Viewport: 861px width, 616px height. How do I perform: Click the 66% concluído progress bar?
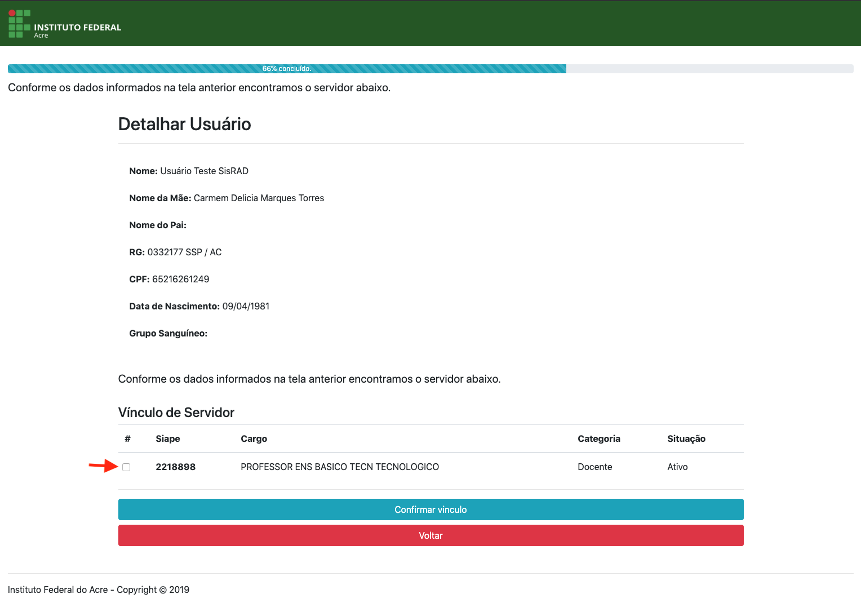287,69
